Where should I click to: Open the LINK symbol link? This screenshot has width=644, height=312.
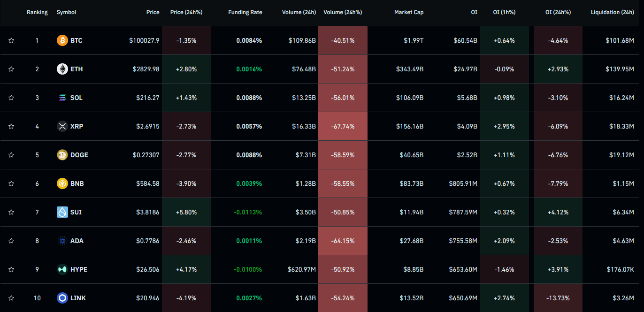[78, 298]
